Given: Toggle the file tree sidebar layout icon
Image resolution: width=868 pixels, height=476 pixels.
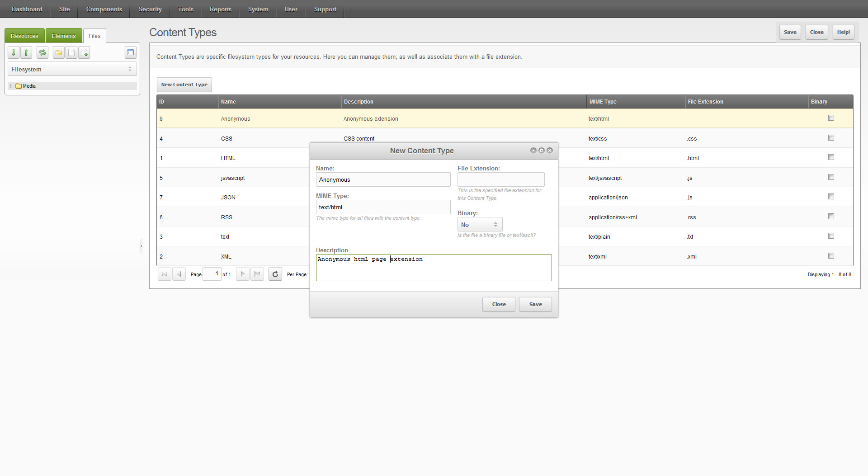Looking at the screenshot, I should [x=130, y=52].
